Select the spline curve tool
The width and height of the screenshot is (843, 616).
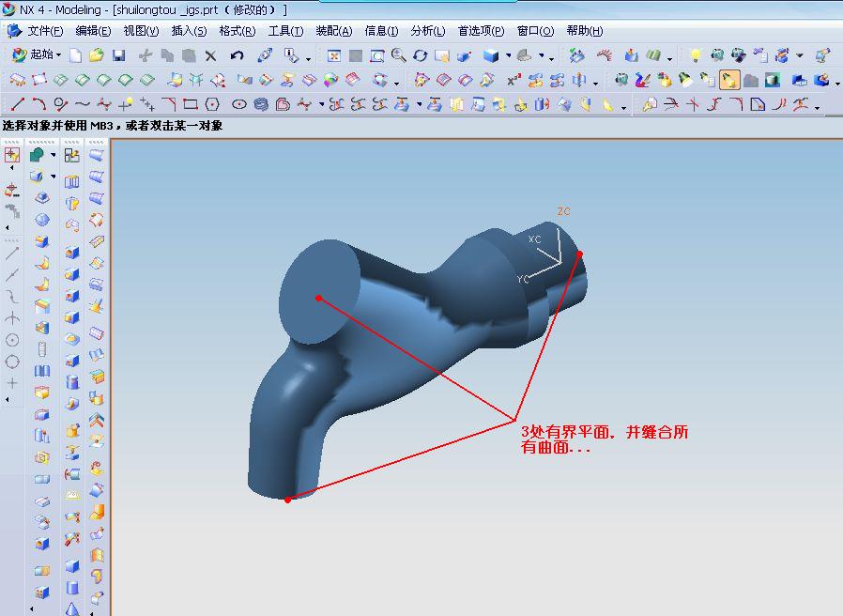(83, 104)
